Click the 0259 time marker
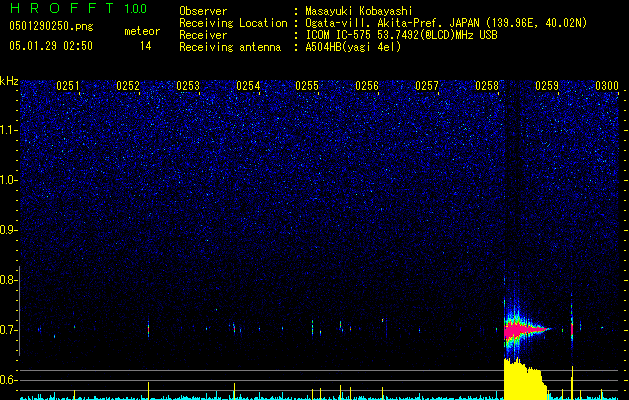The height and width of the screenshot is (400, 629). pos(547,86)
